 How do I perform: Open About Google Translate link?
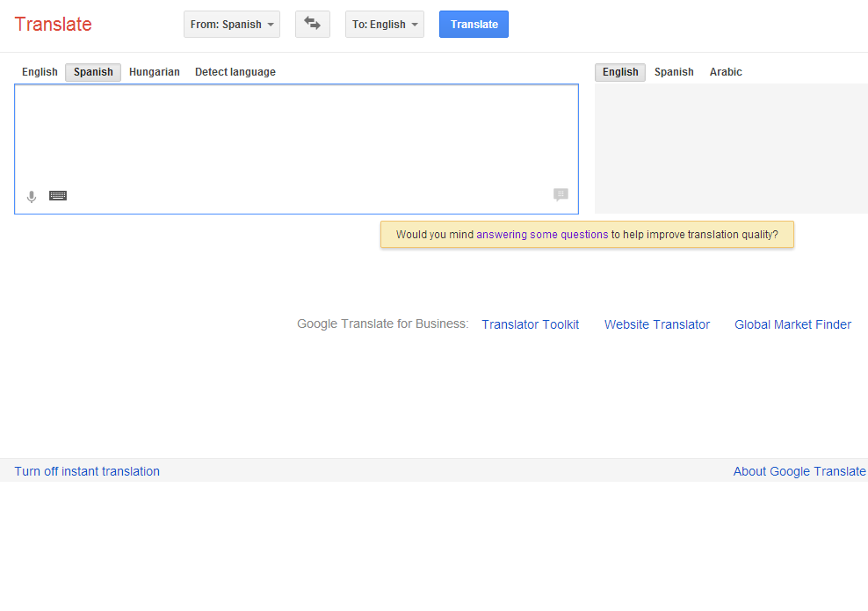tap(799, 471)
